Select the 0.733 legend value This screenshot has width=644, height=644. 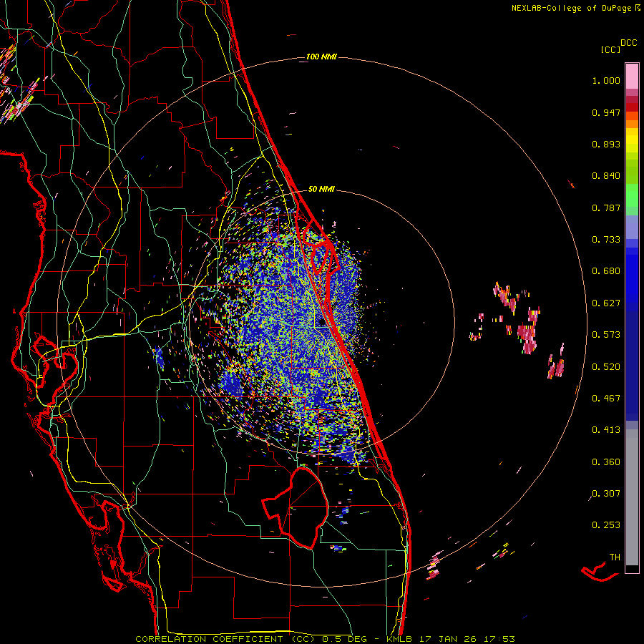(606, 240)
